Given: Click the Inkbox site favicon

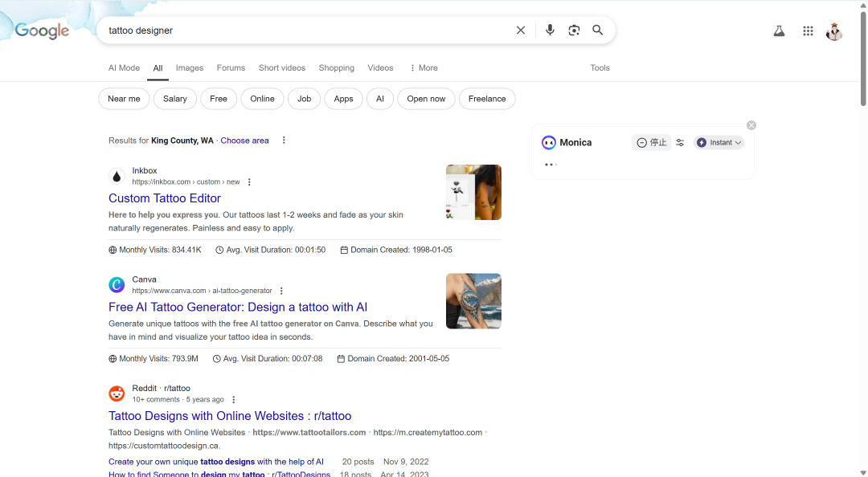Looking at the screenshot, I should tap(117, 177).
